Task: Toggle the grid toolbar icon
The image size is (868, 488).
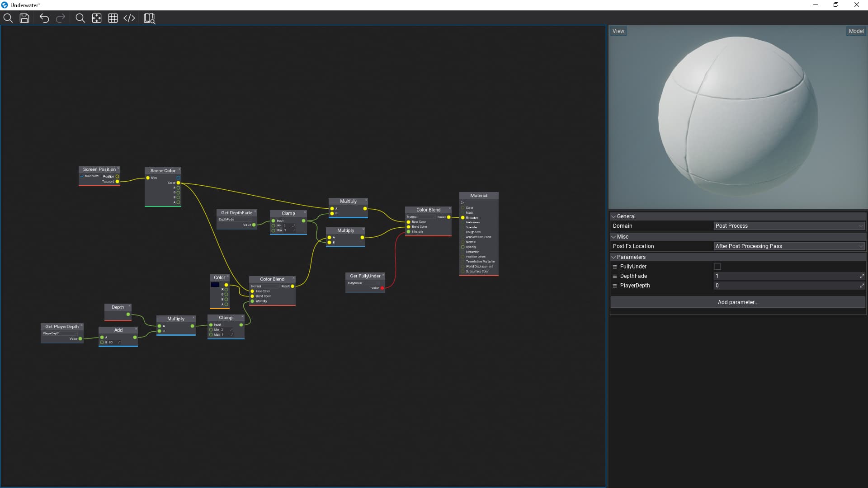Action: point(113,18)
